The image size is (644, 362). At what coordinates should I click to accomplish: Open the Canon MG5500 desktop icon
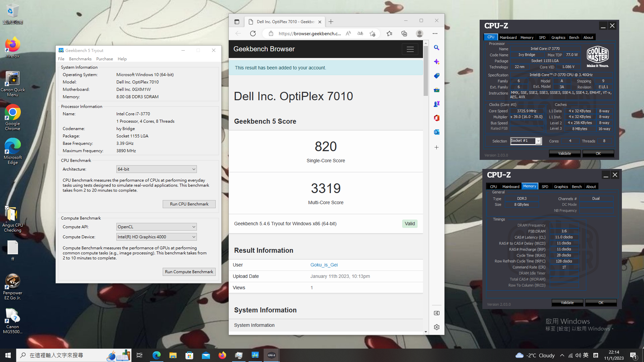tap(13, 321)
